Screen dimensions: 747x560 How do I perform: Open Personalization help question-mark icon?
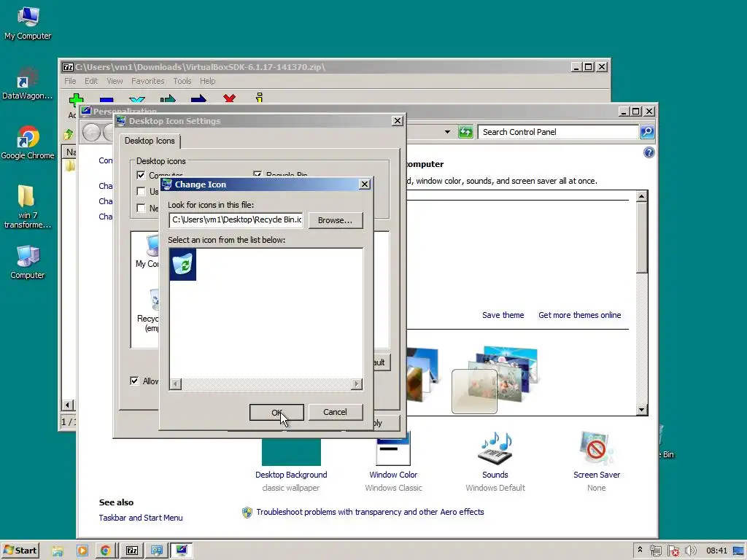click(x=649, y=152)
